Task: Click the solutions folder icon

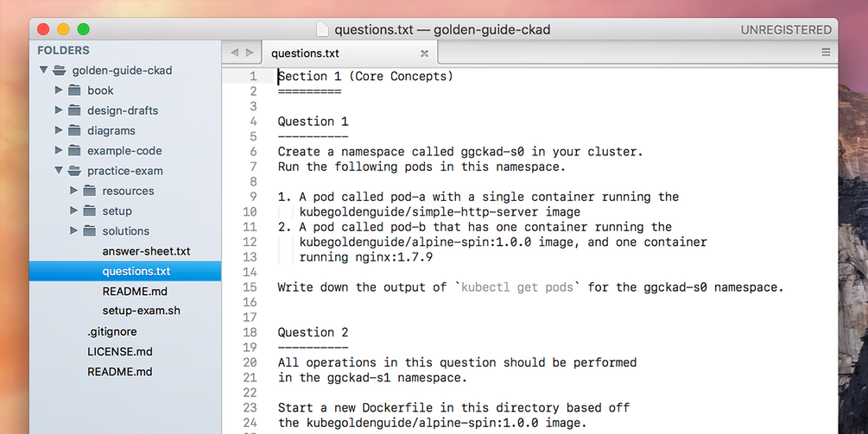Action: tap(89, 231)
